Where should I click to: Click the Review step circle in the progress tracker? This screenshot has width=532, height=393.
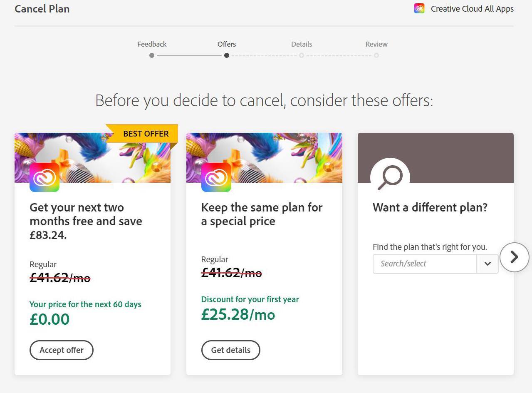(x=376, y=55)
